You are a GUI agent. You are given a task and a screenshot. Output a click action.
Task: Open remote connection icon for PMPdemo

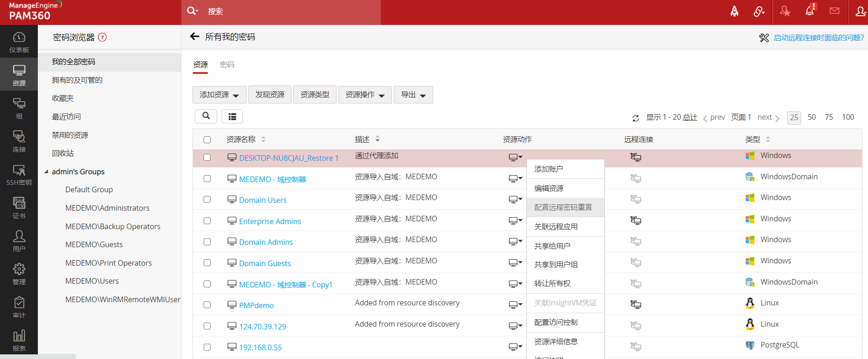pos(636,304)
